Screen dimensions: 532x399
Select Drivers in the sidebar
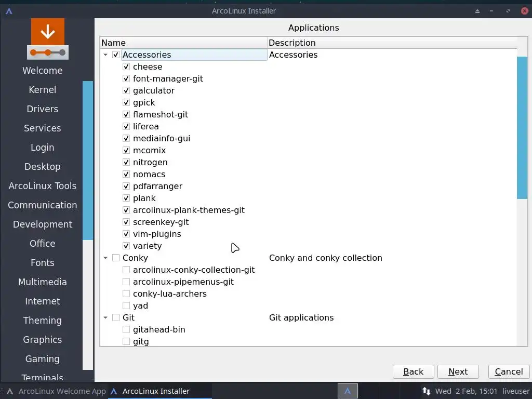point(43,109)
